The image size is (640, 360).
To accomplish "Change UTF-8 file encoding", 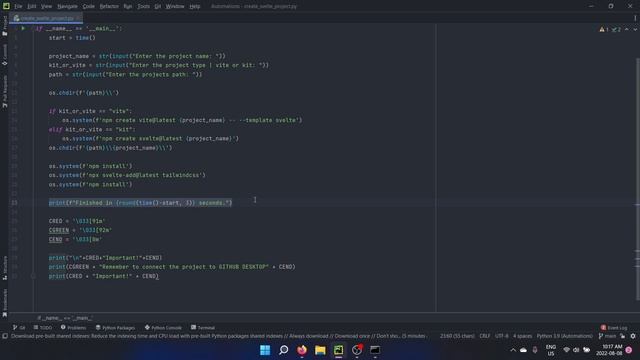I will click(502, 336).
